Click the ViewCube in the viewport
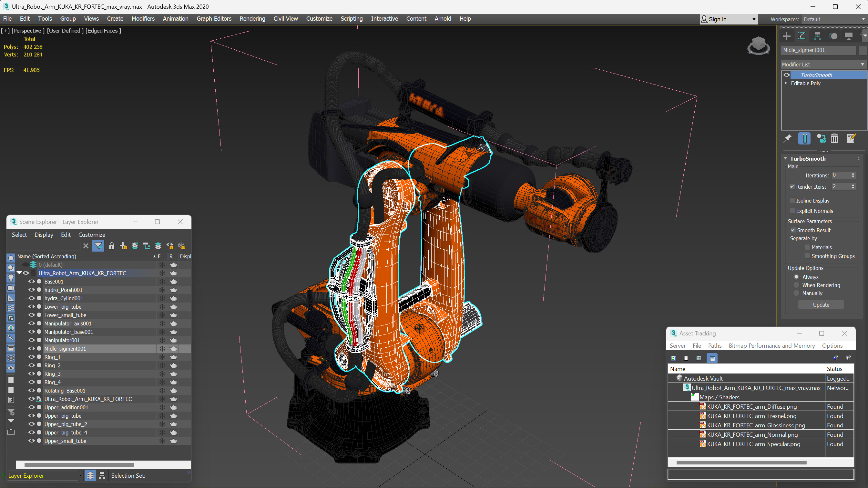The width and height of the screenshot is (868, 488). click(758, 45)
